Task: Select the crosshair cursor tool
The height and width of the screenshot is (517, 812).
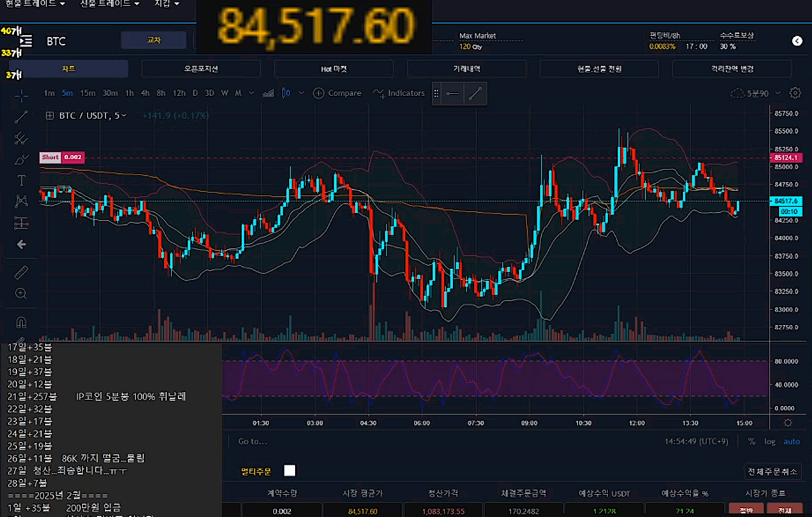Action: 21,95
